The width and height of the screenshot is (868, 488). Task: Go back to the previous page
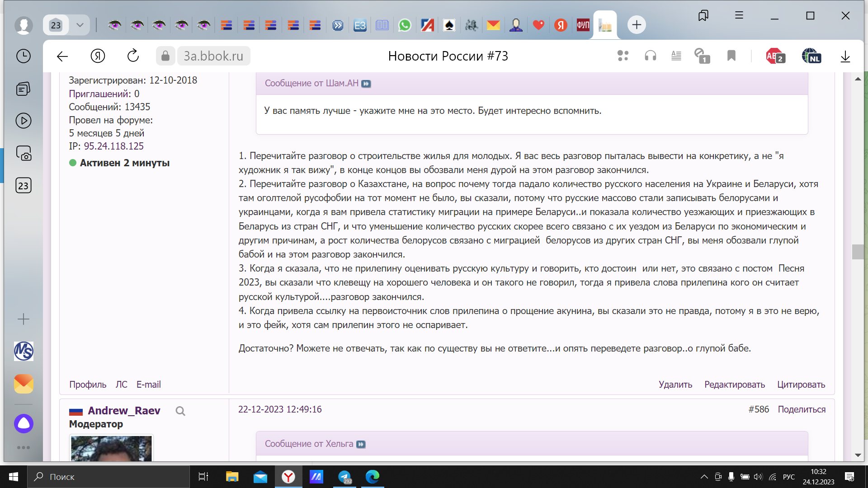click(62, 56)
